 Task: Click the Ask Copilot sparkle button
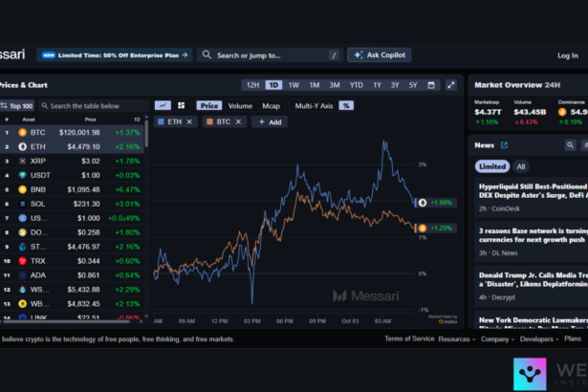380,55
